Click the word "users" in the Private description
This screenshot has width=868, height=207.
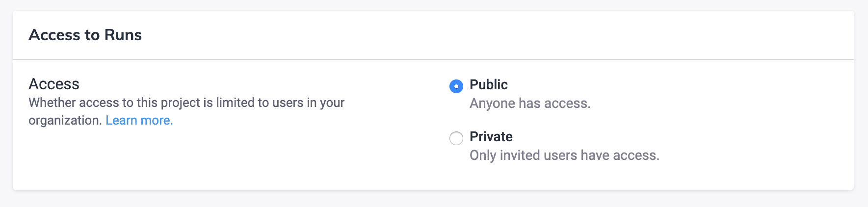pyautogui.click(x=562, y=155)
